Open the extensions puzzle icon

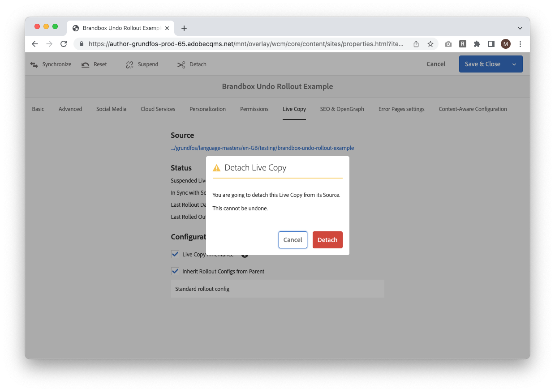[477, 44]
